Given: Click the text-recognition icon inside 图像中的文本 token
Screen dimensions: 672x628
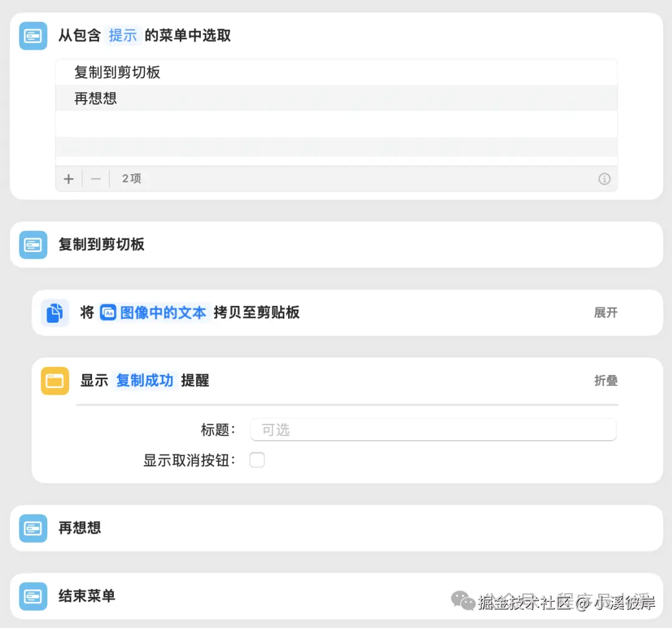Looking at the screenshot, I should point(108,313).
